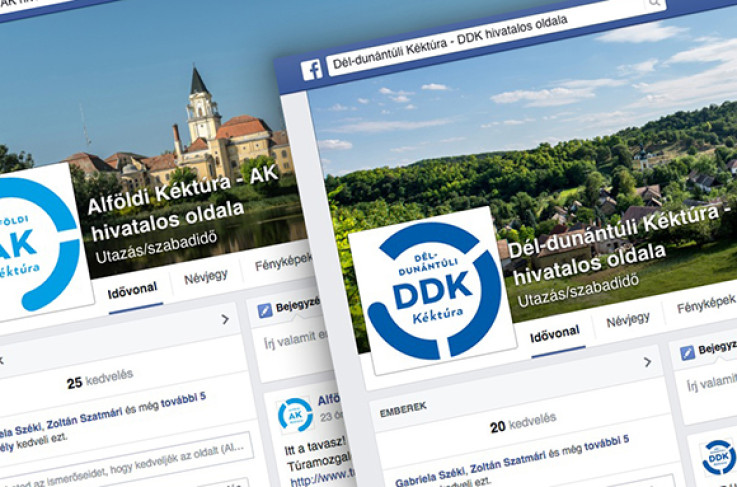This screenshot has width=737, height=487.
Task: Open DDK Kéktúra profile picture
Action: (433, 291)
